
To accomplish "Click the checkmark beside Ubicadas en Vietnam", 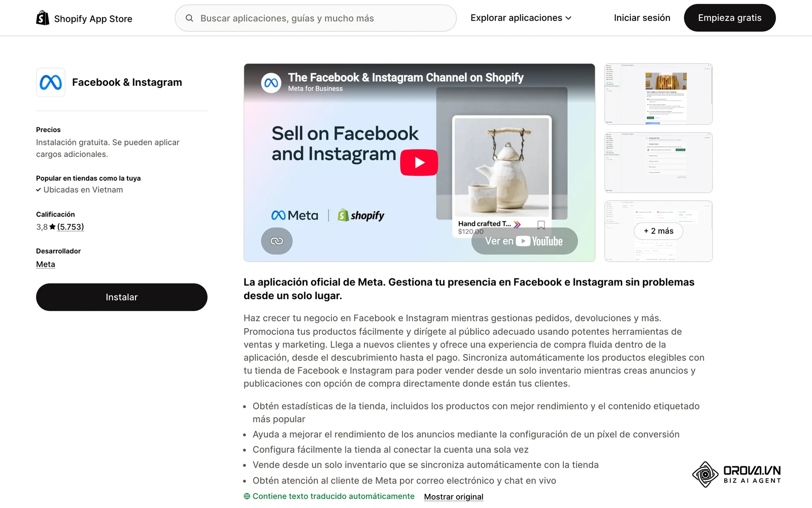I will coord(39,190).
